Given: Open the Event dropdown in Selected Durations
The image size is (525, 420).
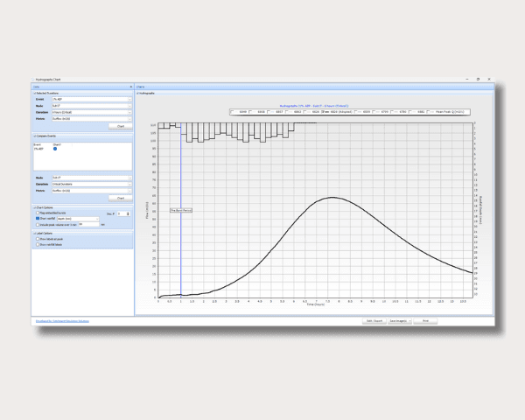Looking at the screenshot, I should tap(92, 100).
